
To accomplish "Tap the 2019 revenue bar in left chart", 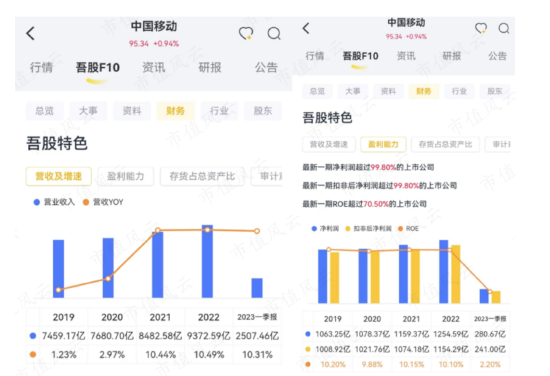I will pyautogui.click(x=58, y=269).
